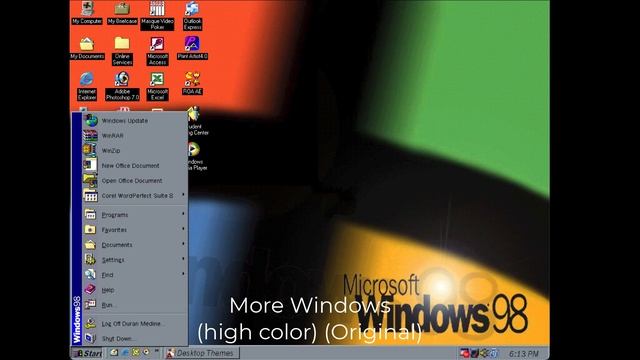Click the 6:13 PM taskbar clock
The image size is (640, 360).
524,354
